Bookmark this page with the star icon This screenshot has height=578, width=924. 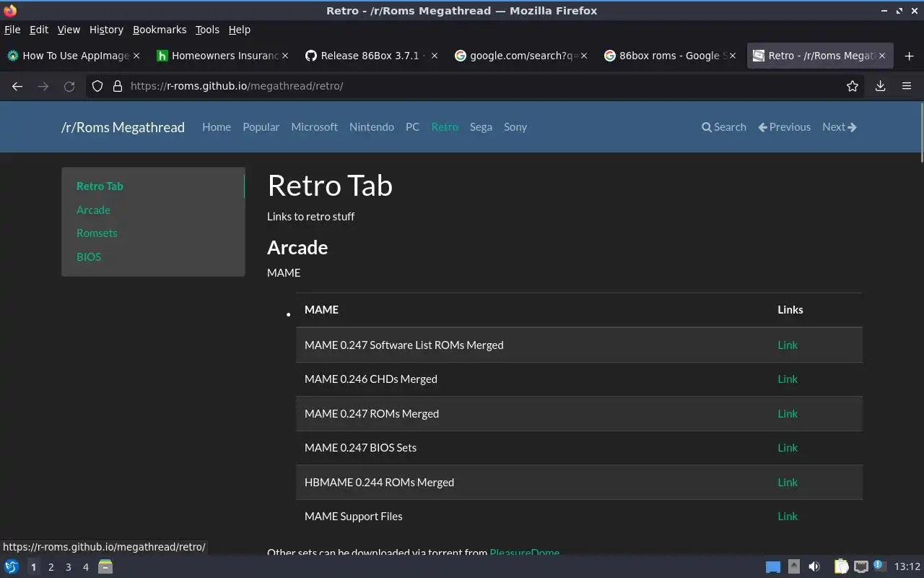coord(853,86)
